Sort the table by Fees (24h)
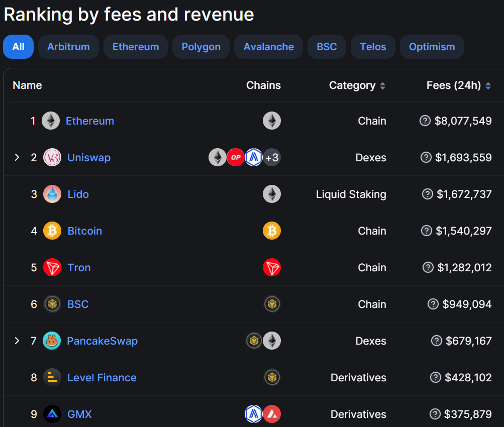504x427 pixels. pyautogui.click(x=459, y=85)
